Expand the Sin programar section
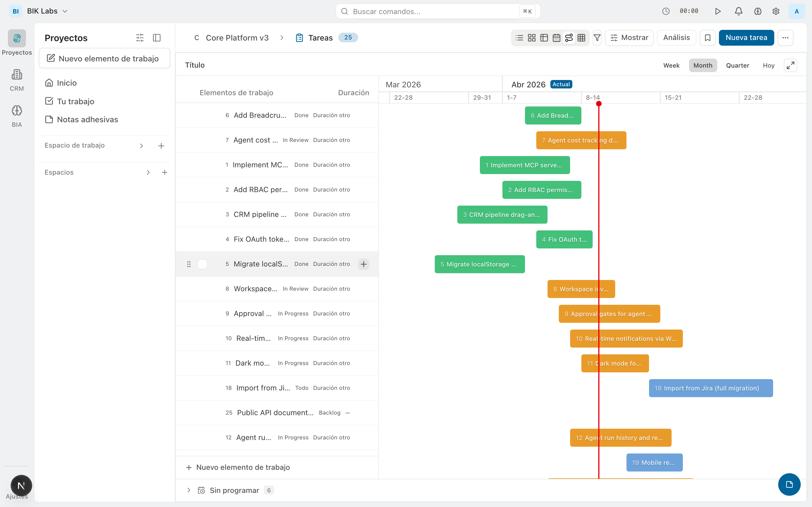This screenshot has width=812, height=507. [x=189, y=490]
